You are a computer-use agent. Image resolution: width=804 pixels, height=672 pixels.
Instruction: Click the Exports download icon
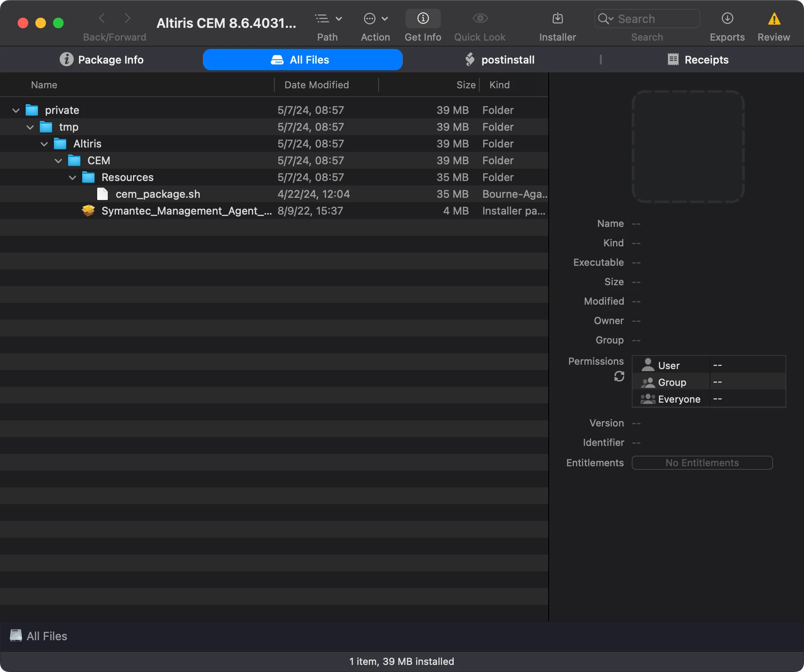tap(728, 19)
